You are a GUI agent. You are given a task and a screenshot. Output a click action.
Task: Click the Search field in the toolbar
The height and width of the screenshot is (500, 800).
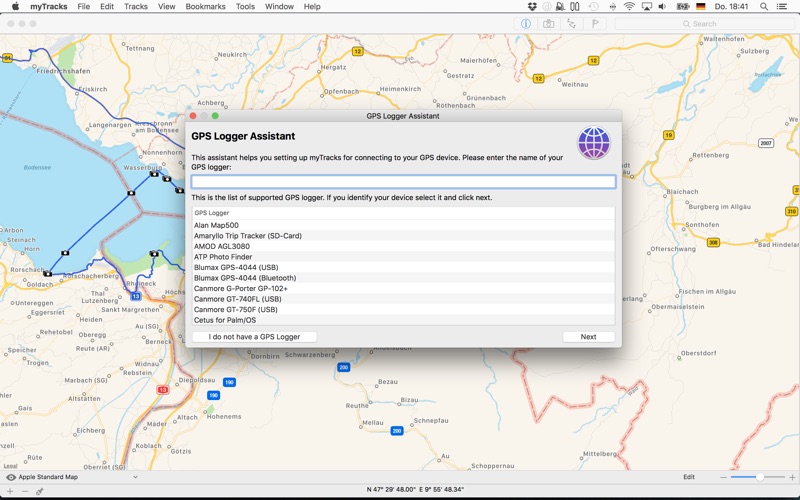(x=704, y=23)
